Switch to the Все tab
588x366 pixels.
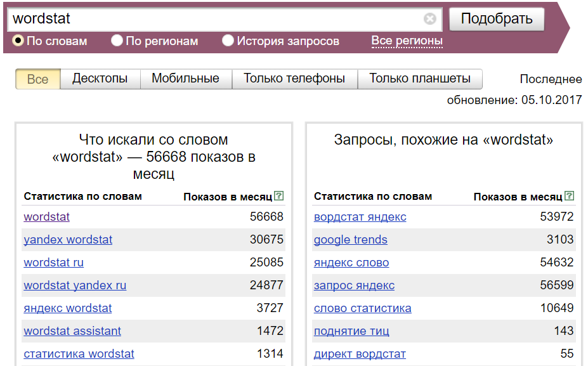(38, 79)
